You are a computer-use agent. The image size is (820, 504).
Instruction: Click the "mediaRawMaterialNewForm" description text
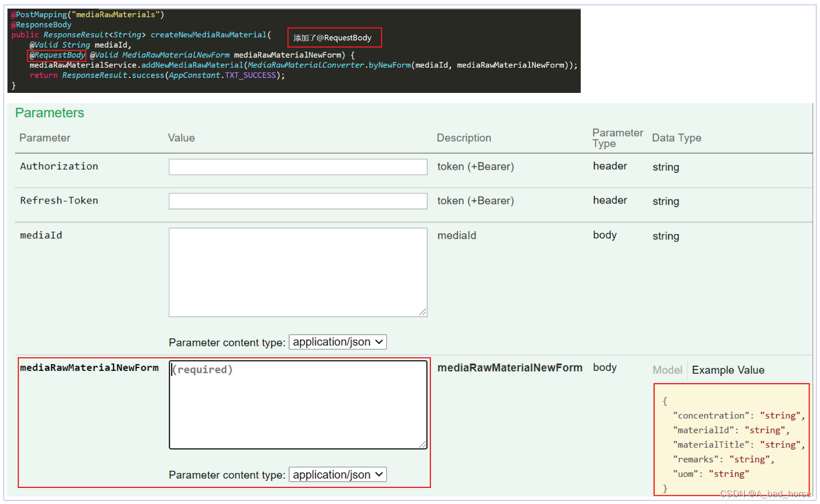510,368
